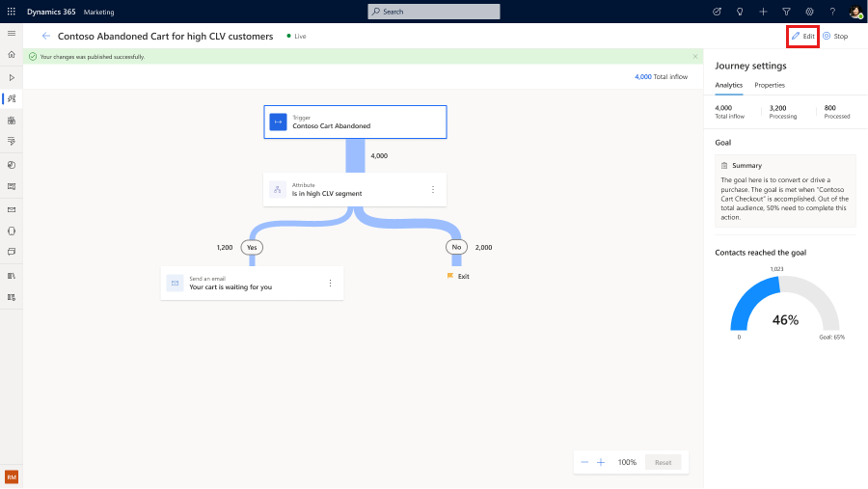868x489 pixels.
Task: Select the Your cart is waiting email tile
Action: [252, 283]
